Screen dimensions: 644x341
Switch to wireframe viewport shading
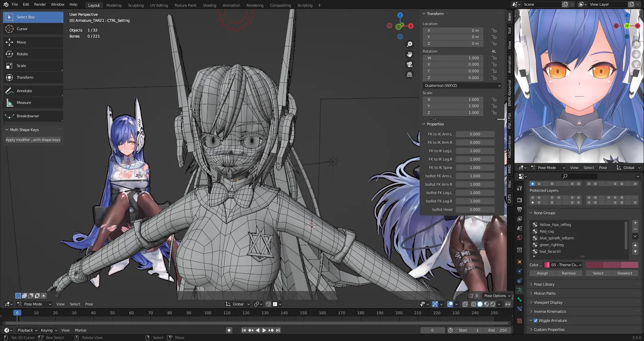[x=473, y=304]
